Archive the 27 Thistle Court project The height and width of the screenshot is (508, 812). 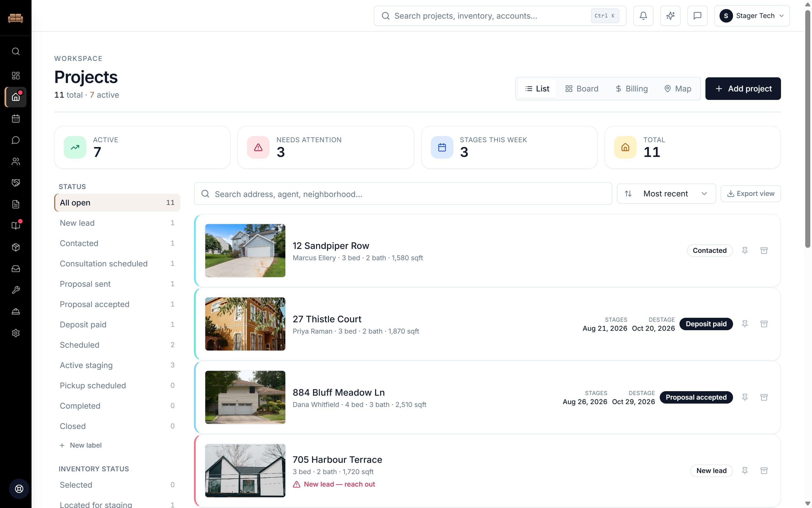pyautogui.click(x=764, y=324)
